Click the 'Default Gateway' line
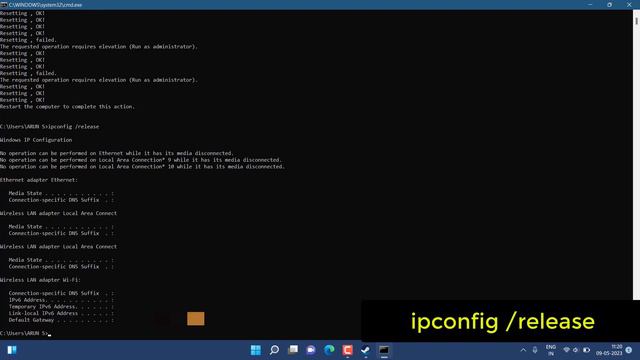640x360 pixels. point(61,320)
